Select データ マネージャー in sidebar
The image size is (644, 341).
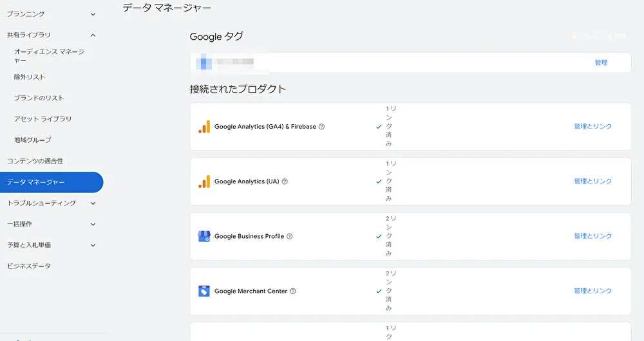[52, 182]
